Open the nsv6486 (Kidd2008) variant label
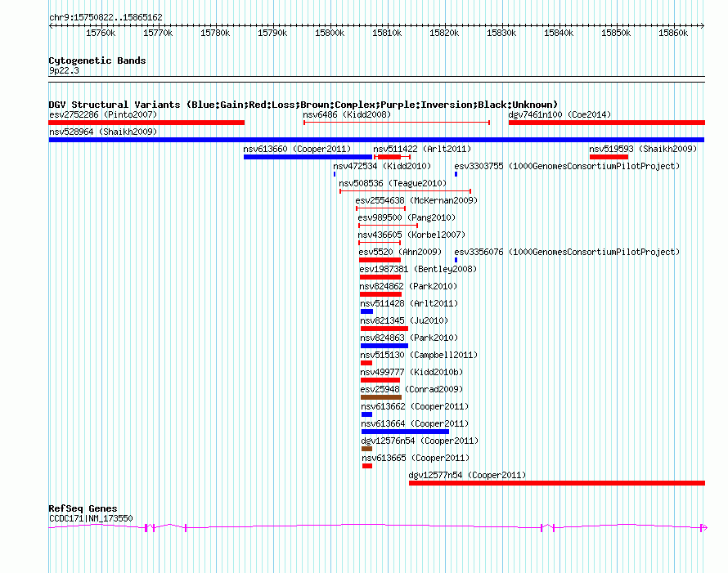Image resolution: width=728 pixels, height=573 pixels. click(x=347, y=114)
